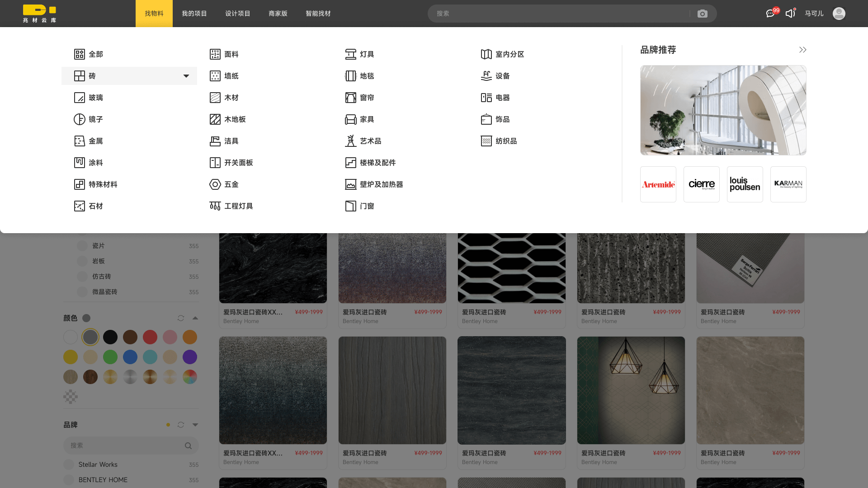Show more brands via double chevron
This screenshot has width=868, height=488.
point(802,50)
